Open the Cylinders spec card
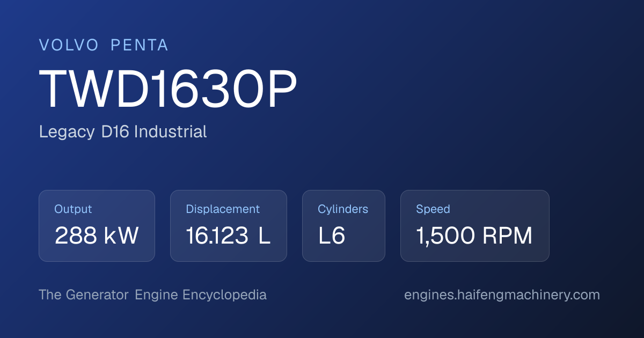Image resolution: width=644 pixels, height=338 pixels. (343, 226)
